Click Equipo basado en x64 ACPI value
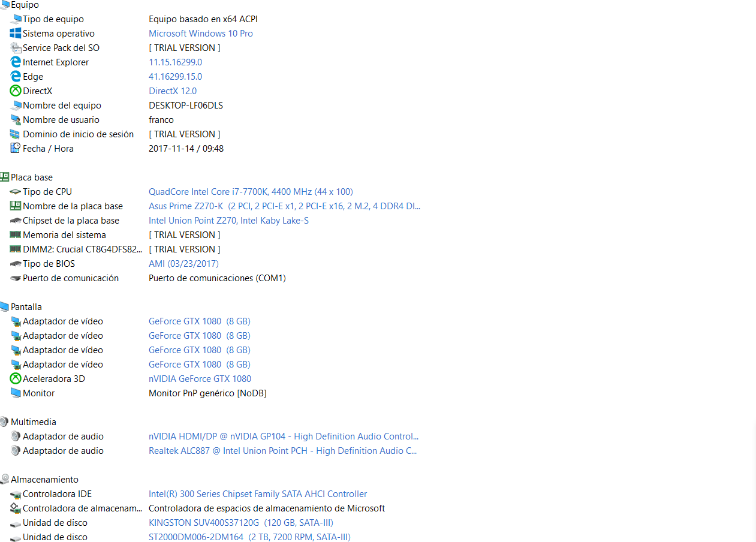 pos(203,19)
